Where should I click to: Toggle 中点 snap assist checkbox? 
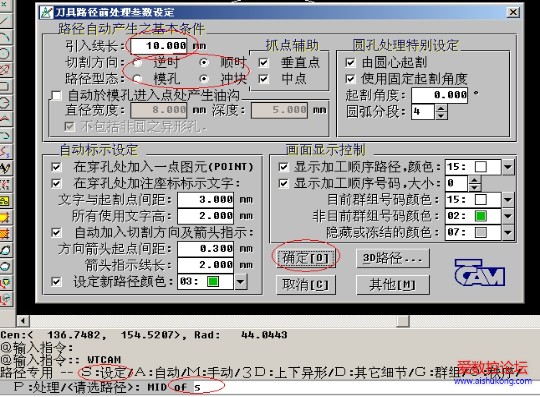click(263, 79)
